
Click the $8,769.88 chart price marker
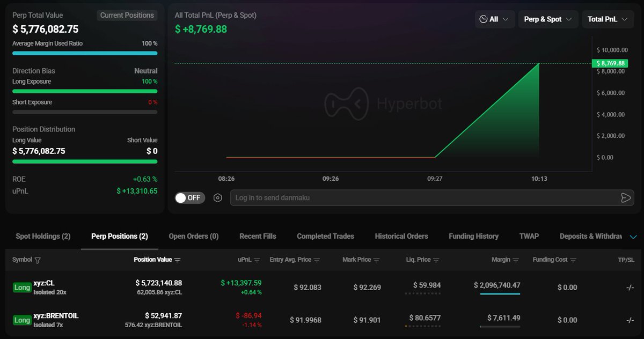[611, 63]
